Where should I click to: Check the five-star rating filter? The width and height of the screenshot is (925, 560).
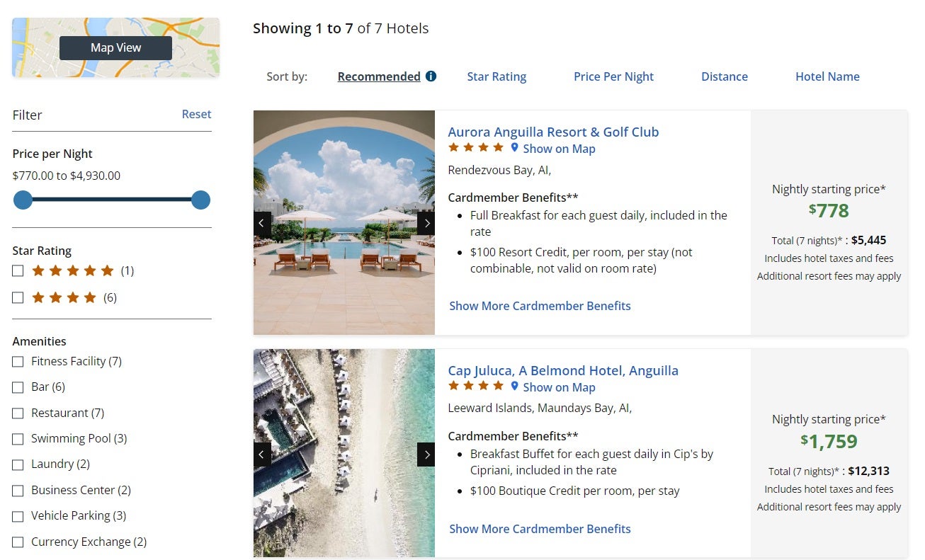click(x=18, y=270)
